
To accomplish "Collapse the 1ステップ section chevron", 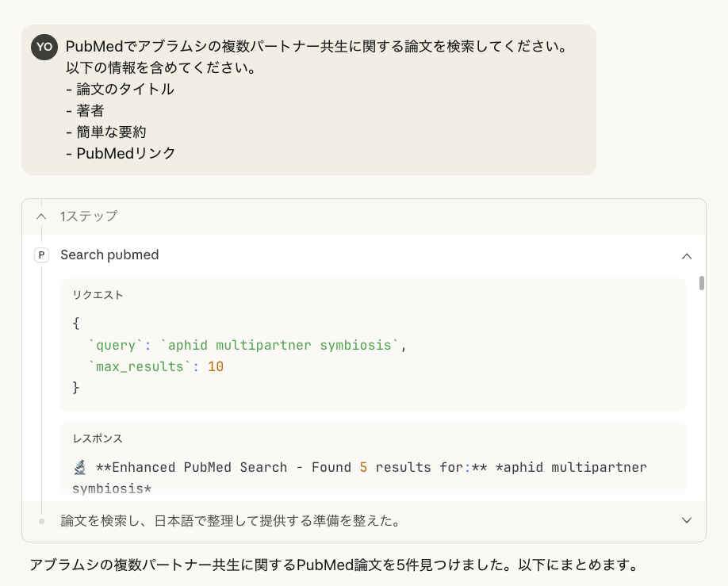I will coord(41,216).
